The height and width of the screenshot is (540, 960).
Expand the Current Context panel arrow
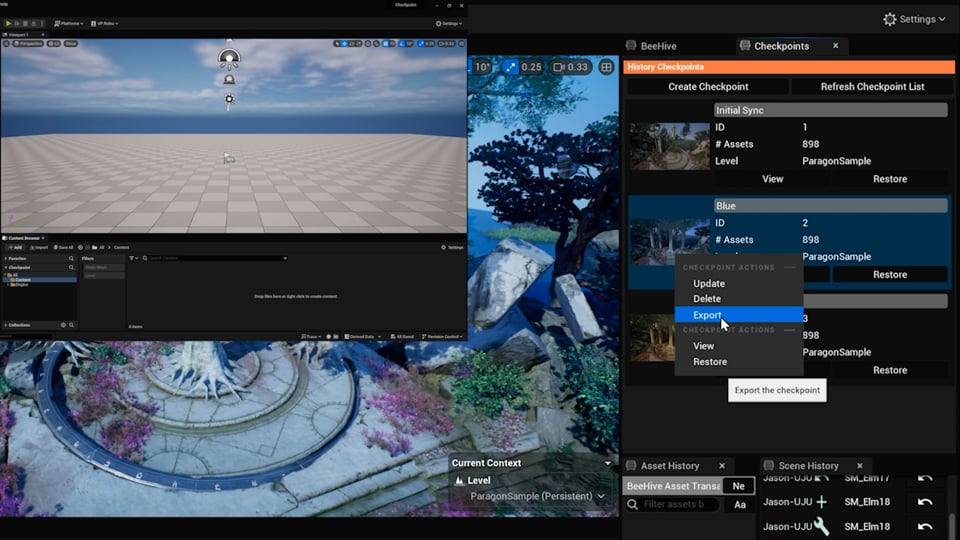click(x=607, y=463)
